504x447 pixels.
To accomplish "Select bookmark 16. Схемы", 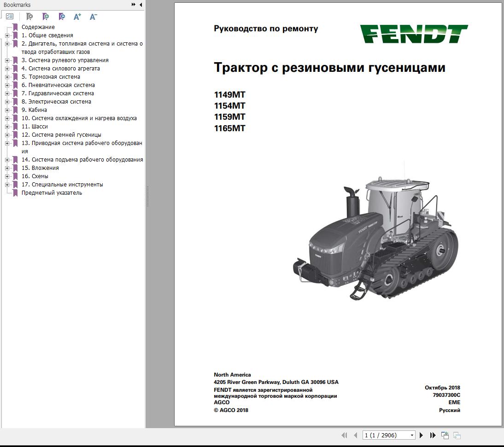I will coord(35,176).
